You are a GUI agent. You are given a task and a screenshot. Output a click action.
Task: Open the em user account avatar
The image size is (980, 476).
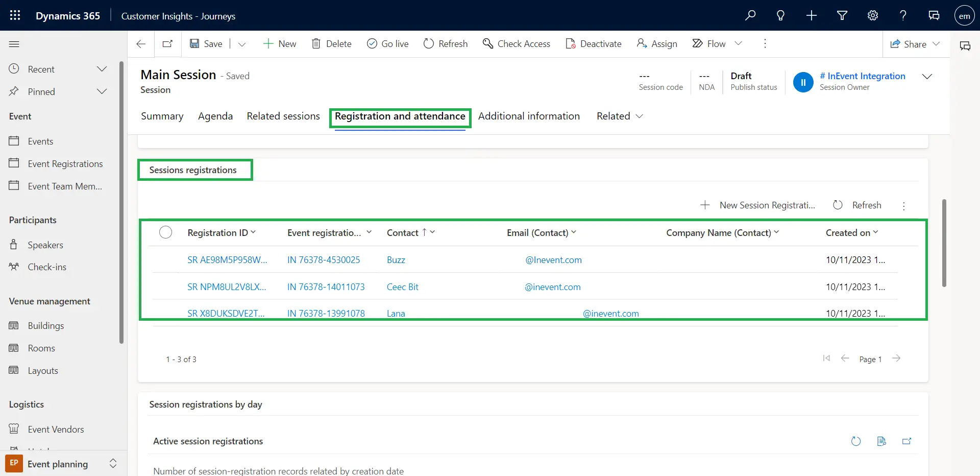point(964,15)
